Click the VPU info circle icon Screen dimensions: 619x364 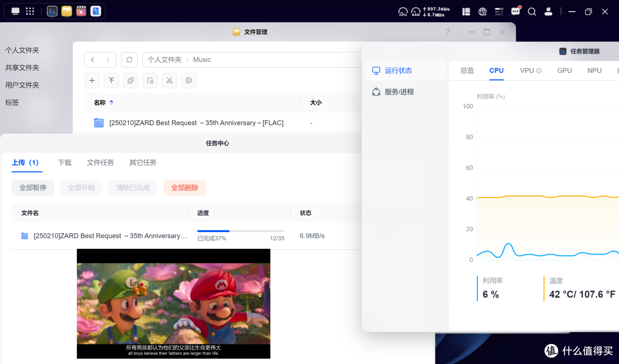539,71
